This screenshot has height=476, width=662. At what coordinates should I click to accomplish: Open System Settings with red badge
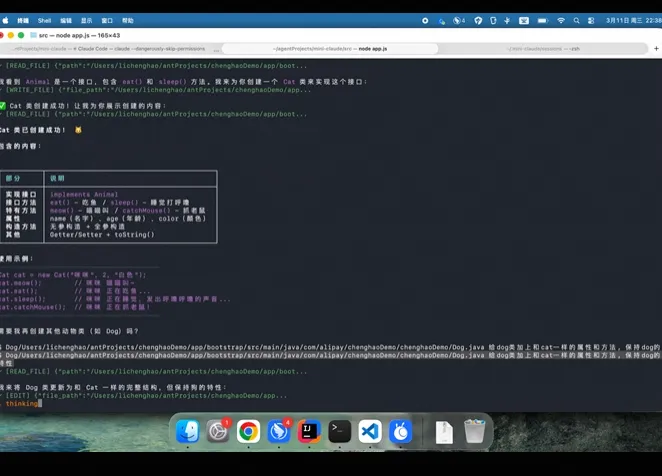coord(218,431)
